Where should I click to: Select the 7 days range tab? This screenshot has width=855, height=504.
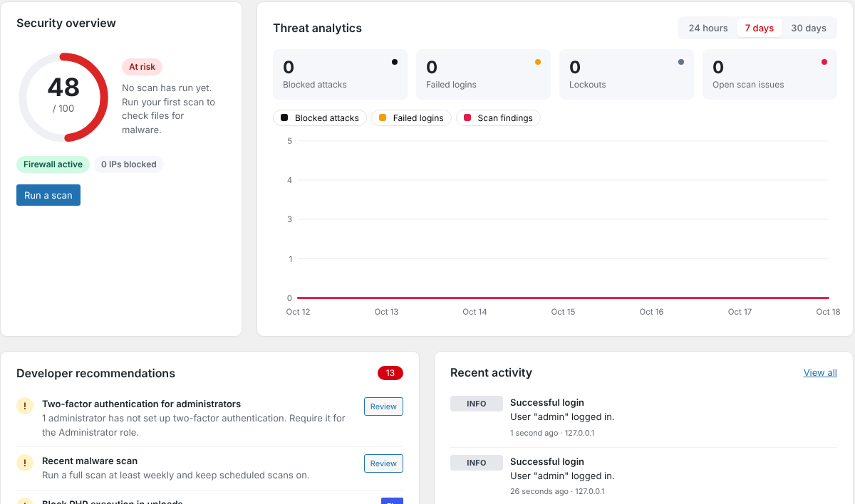760,28
